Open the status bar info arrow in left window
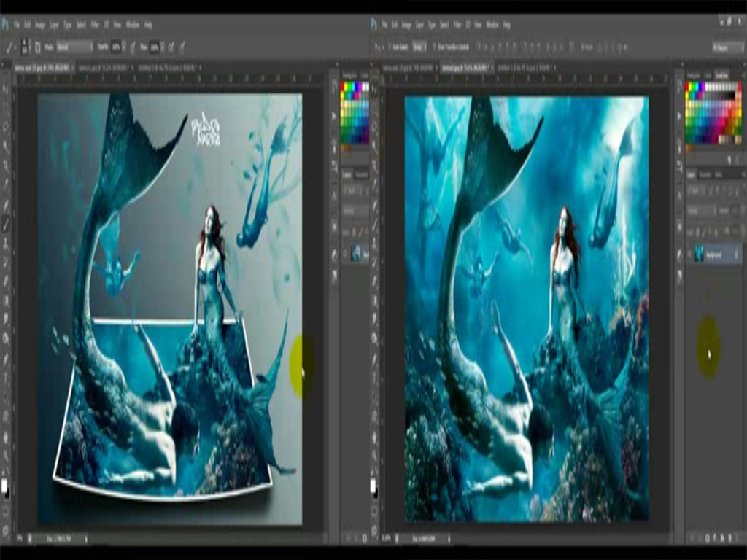Screen dimensions: 747x560 86,539
